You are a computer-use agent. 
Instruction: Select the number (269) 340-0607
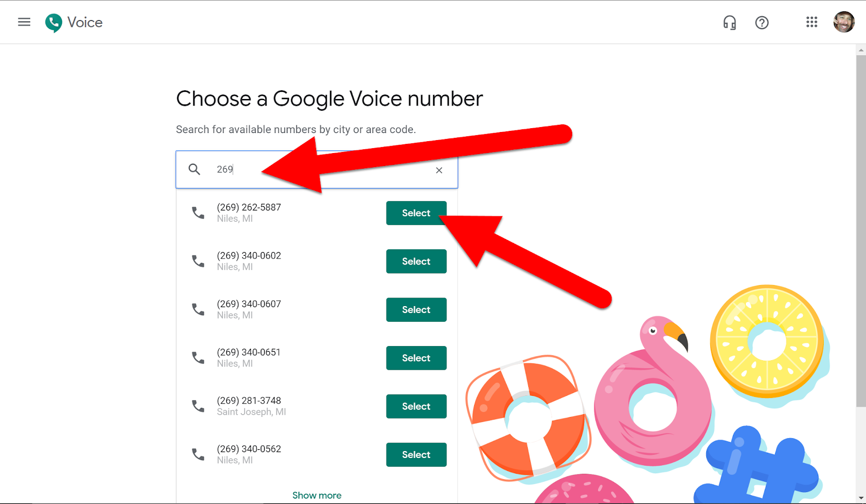(416, 310)
